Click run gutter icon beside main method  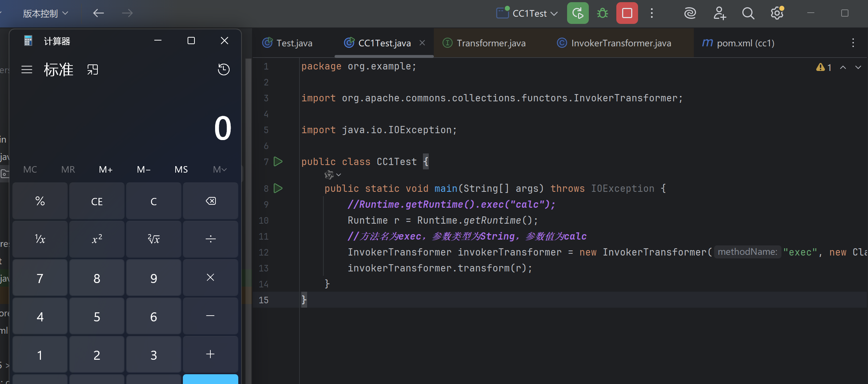pyautogui.click(x=278, y=188)
